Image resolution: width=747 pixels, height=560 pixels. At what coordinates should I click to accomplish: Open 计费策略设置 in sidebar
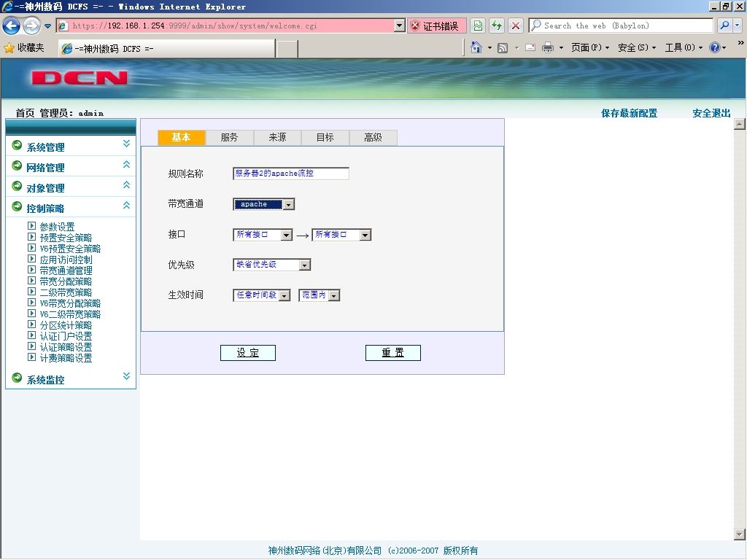[x=66, y=358]
